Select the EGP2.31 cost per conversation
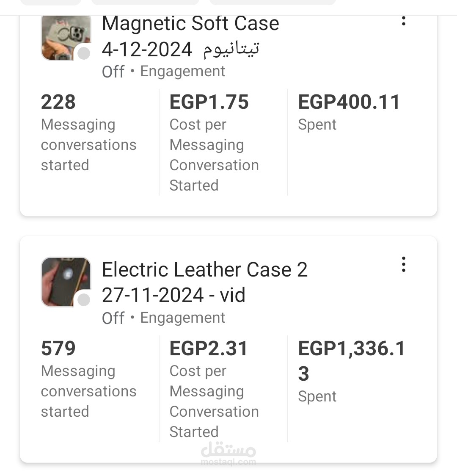 [208, 349]
